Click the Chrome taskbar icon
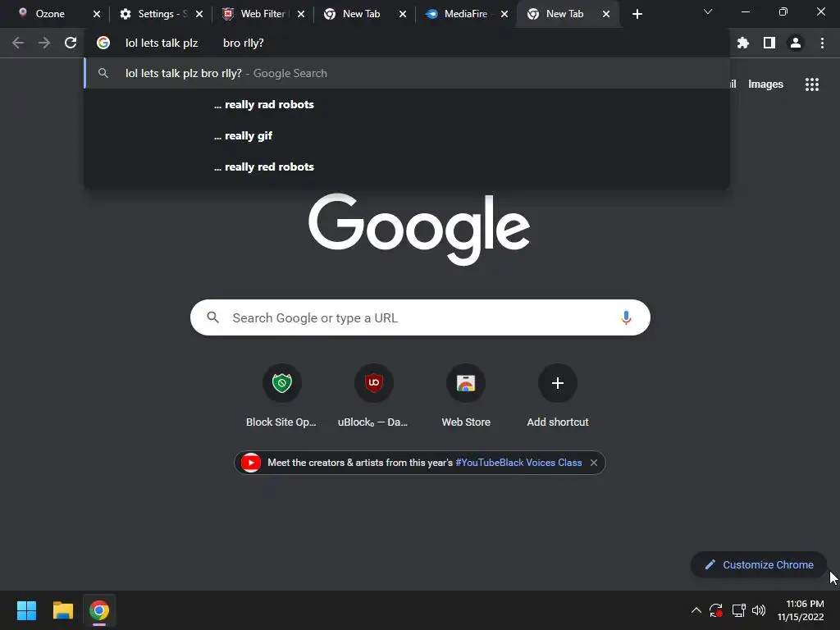 point(99,610)
